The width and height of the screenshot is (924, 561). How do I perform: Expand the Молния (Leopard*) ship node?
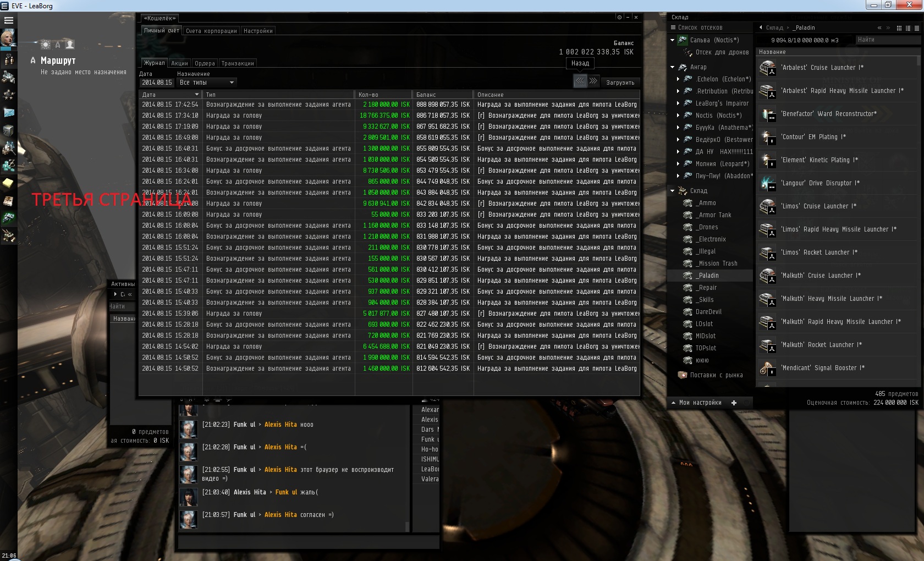(x=678, y=164)
